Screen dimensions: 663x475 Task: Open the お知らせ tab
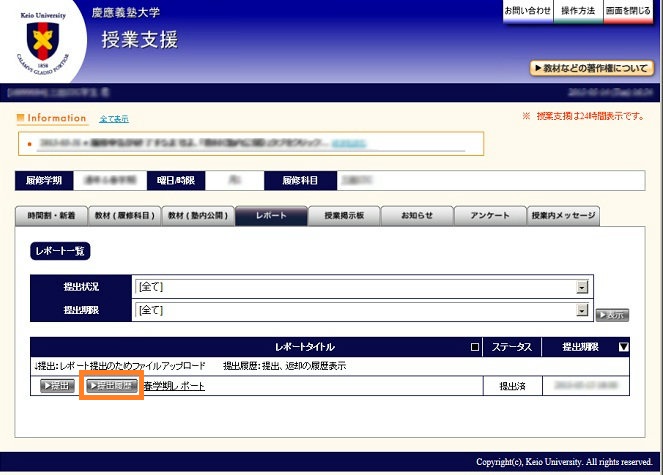(417, 216)
